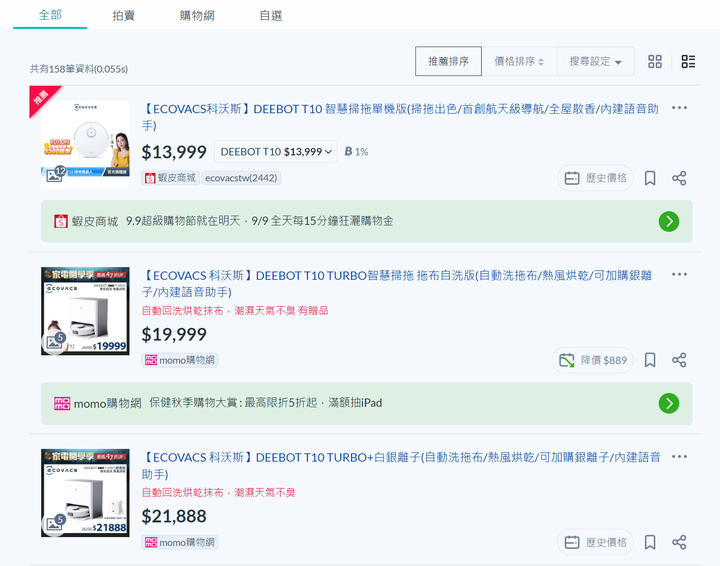Open more options for T10 TURBO+白銀離子
Screen dimensions: 720x566
pos(679,457)
